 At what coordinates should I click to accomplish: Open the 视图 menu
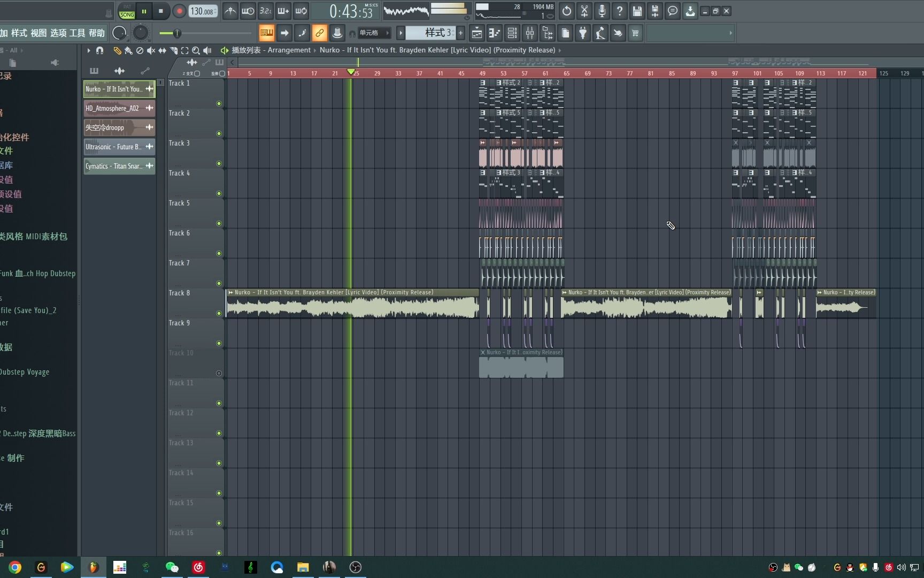(38, 33)
